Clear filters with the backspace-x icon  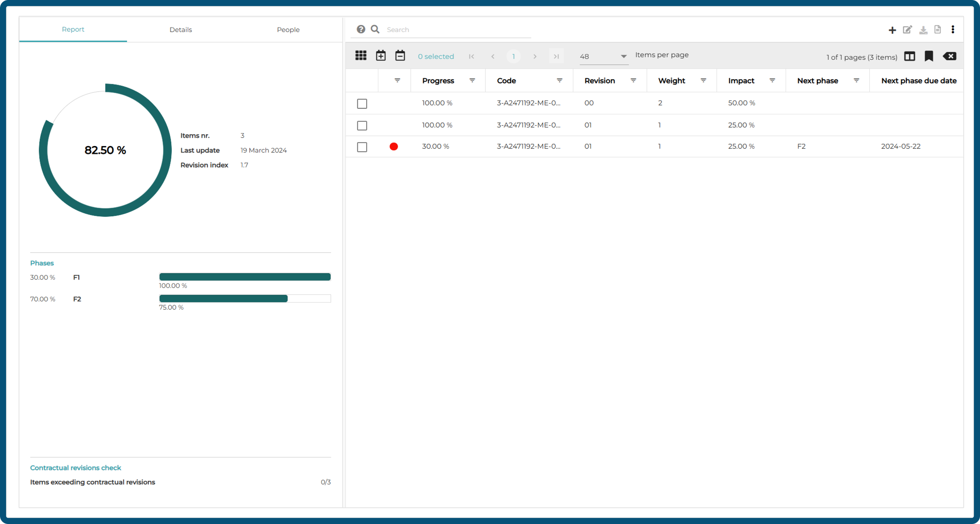[950, 56]
